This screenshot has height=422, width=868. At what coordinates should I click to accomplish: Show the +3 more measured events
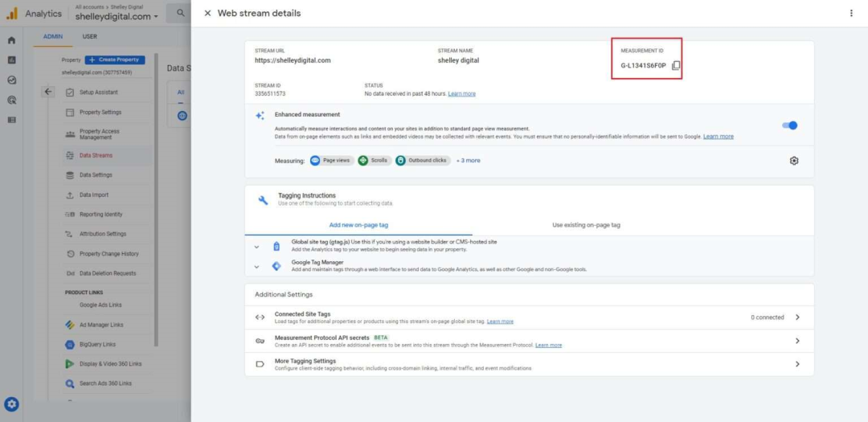pyautogui.click(x=469, y=161)
